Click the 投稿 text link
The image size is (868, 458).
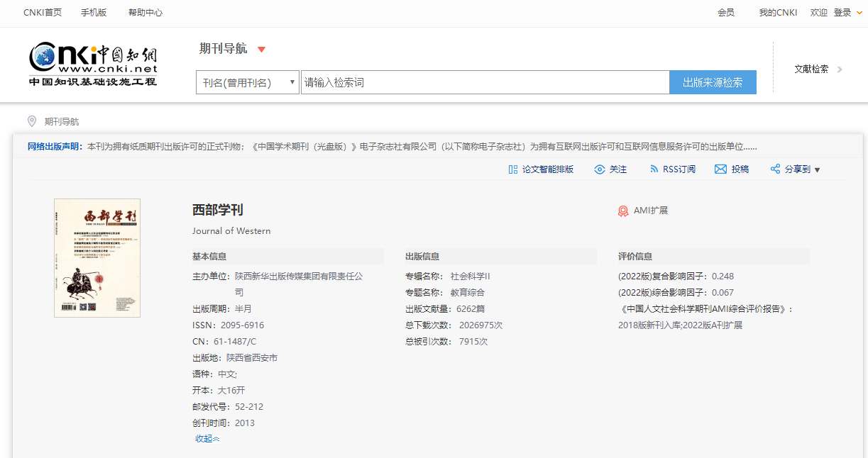click(x=740, y=169)
